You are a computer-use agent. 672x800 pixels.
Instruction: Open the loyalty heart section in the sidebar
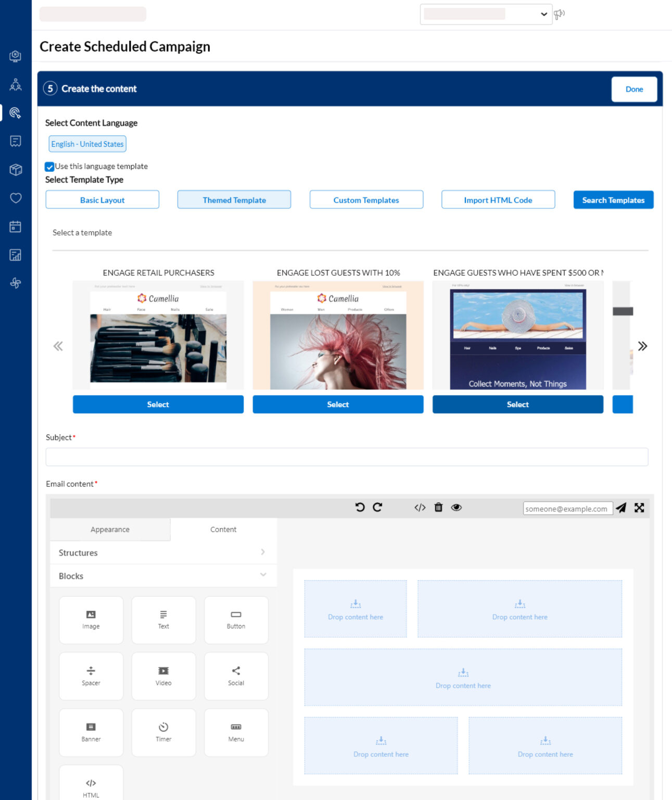coord(16,198)
